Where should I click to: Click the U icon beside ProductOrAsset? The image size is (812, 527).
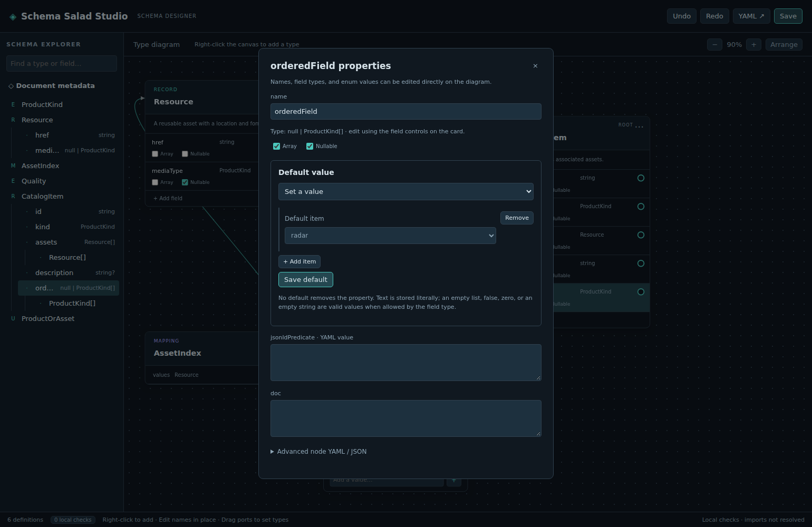point(13,319)
